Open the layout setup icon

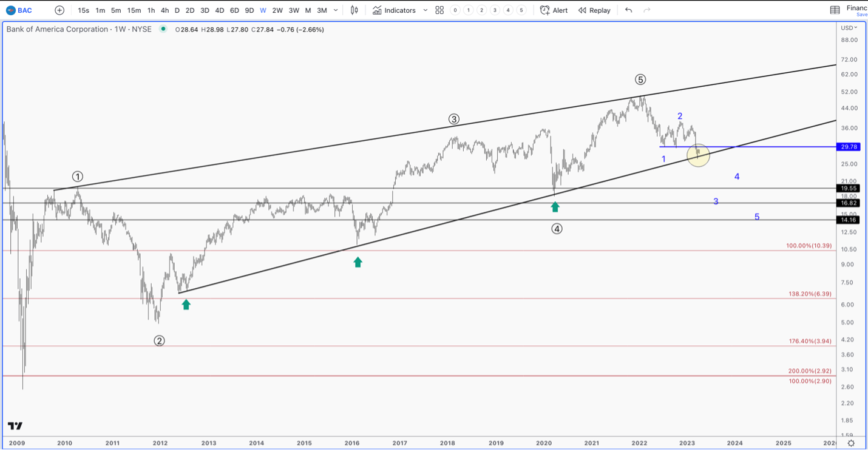[x=835, y=10]
